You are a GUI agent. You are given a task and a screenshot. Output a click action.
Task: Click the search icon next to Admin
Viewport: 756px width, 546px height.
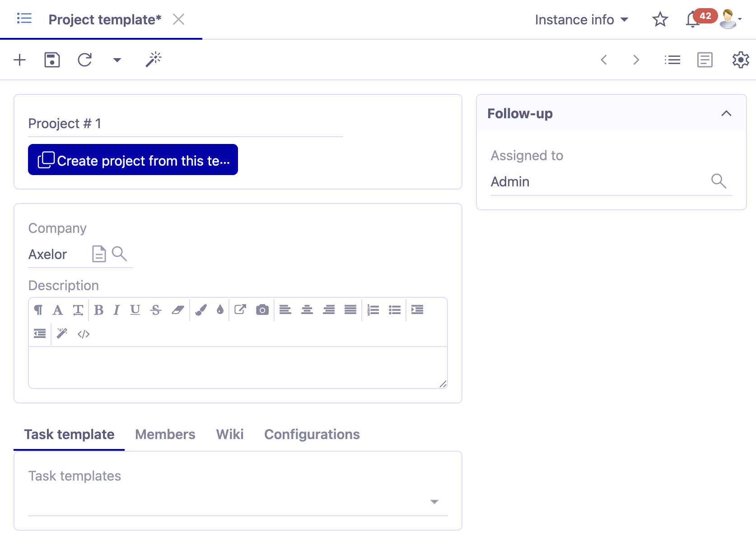tap(719, 181)
